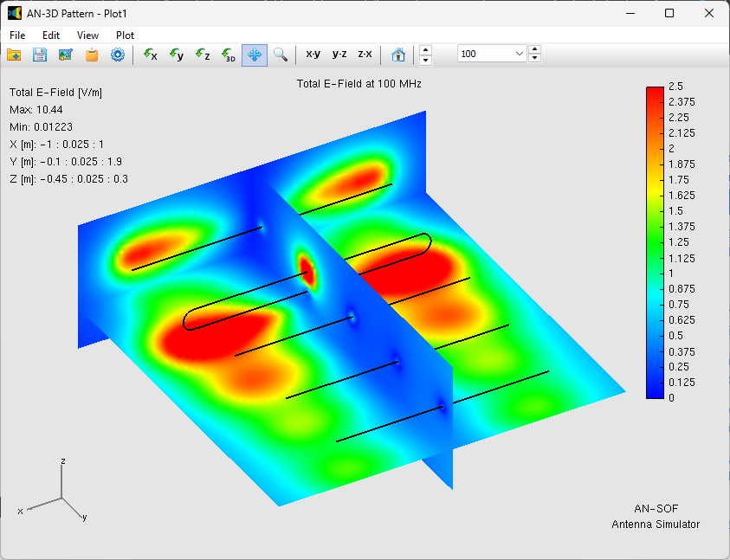Select the zoom magnifier tool

point(281,55)
